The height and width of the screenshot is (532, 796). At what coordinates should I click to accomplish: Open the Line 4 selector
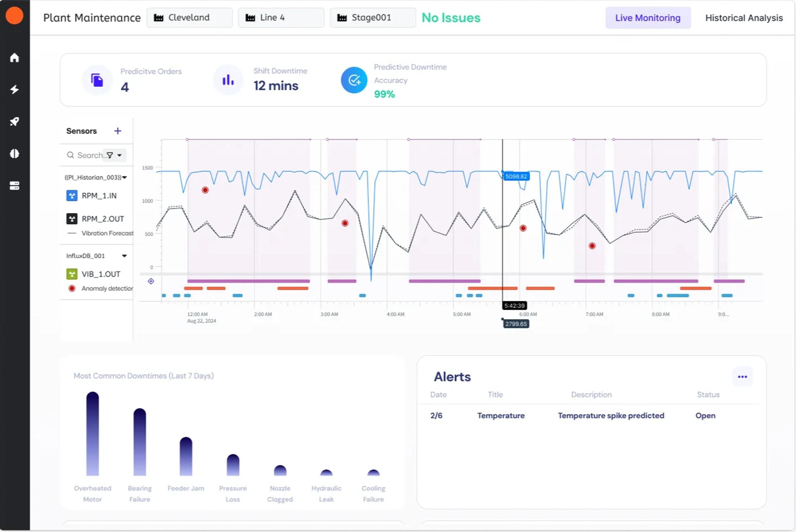tap(281, 18)
